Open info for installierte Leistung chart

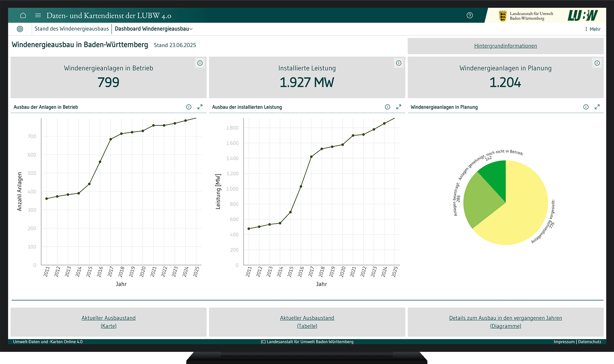(x=388, y=107)
